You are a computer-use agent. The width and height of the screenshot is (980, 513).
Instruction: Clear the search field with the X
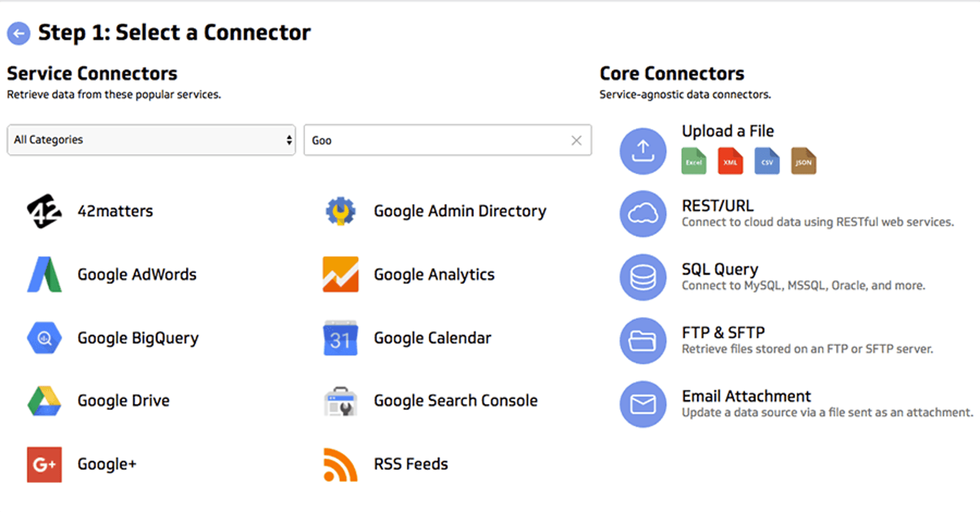(x=577, y=140)
